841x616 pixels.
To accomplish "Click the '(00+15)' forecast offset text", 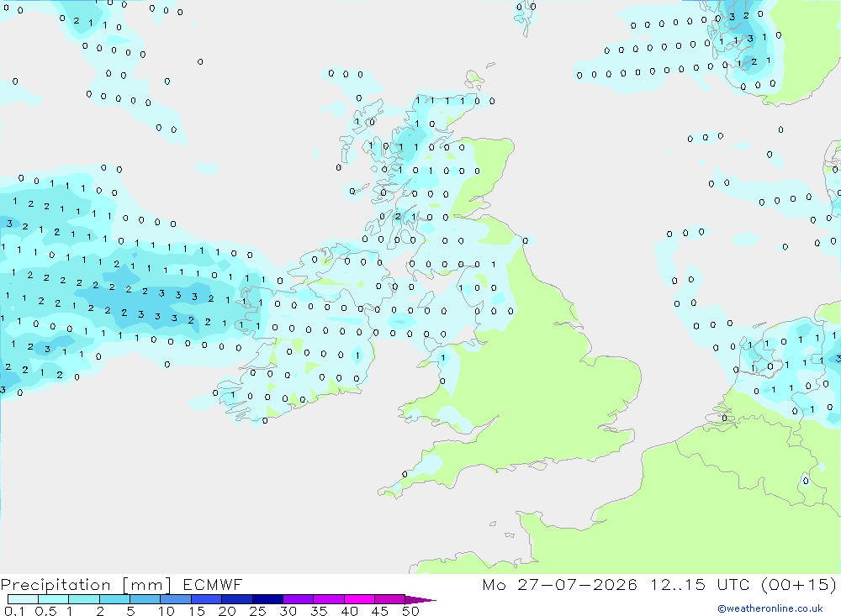I will (x=799, y=584).
